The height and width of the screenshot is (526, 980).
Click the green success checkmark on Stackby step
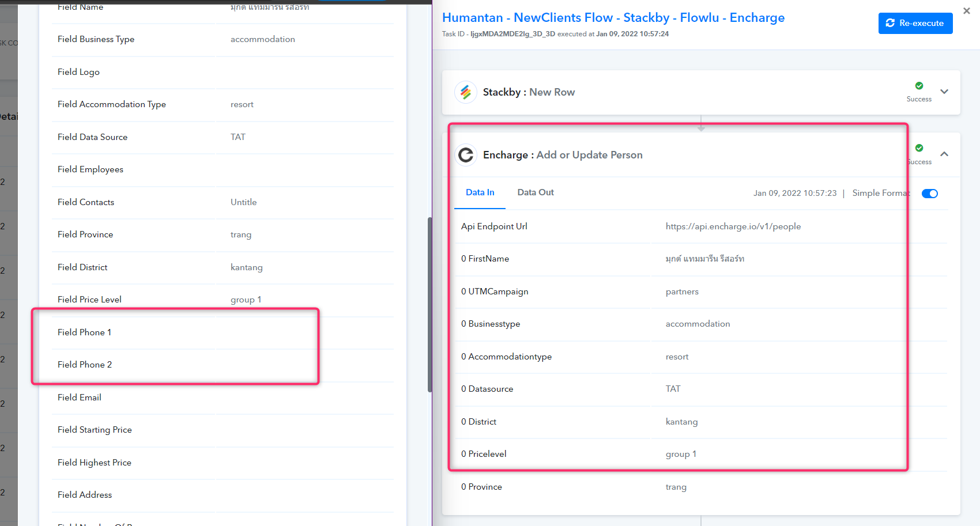pos(919,86)
